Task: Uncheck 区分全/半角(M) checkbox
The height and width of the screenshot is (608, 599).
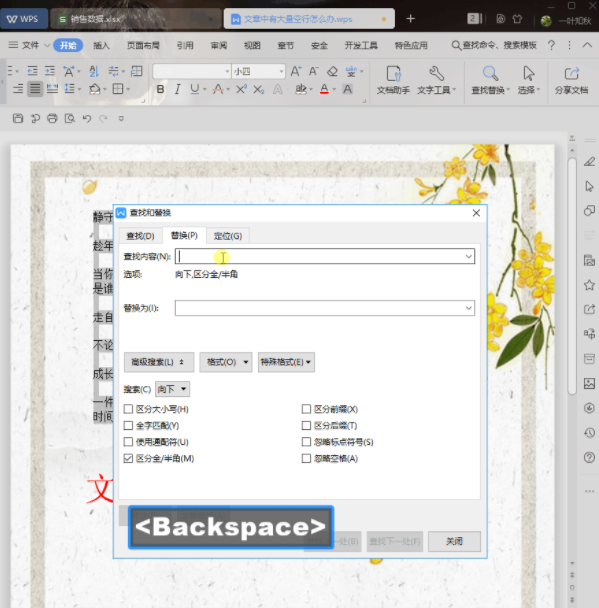Action: pos(128,458)
